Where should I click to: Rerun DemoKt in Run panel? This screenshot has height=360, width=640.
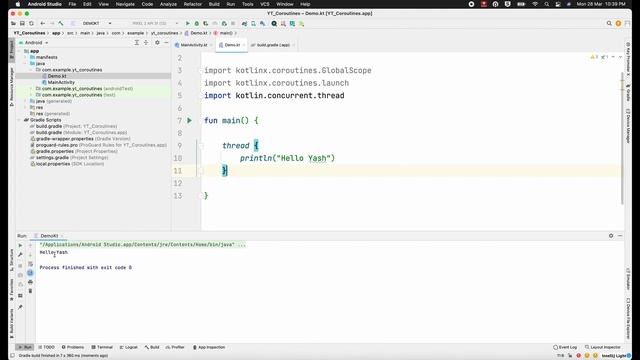[20, 246]
